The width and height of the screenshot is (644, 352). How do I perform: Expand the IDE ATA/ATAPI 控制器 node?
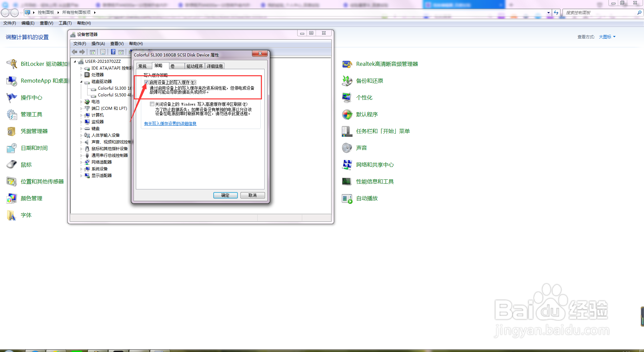(82, 68)
